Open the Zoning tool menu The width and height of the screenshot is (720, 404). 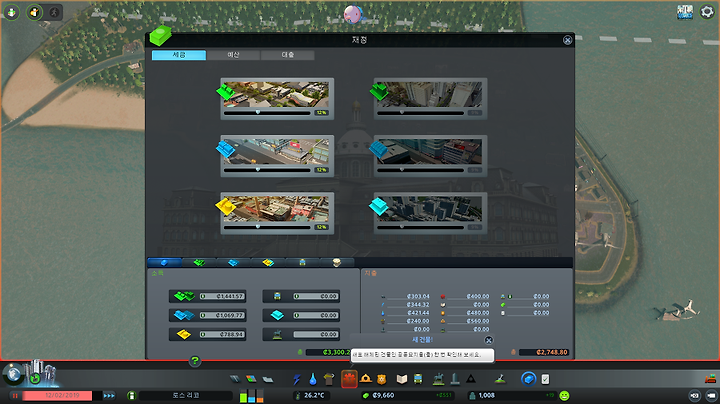(251, 379)
